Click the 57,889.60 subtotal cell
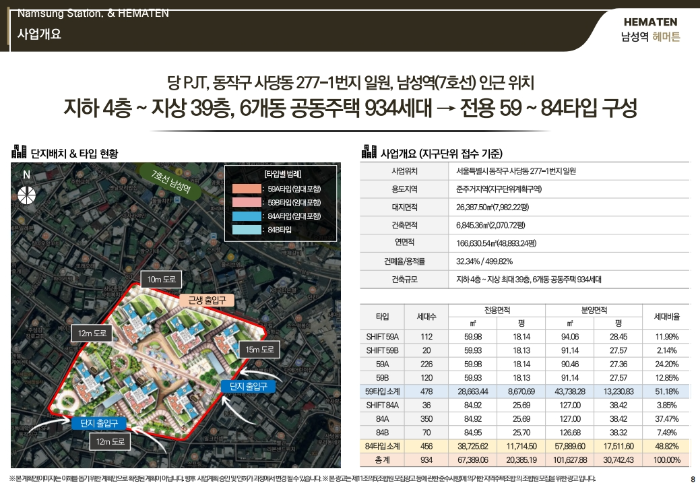Screen dimensions: 700x485 coord(570,446)
